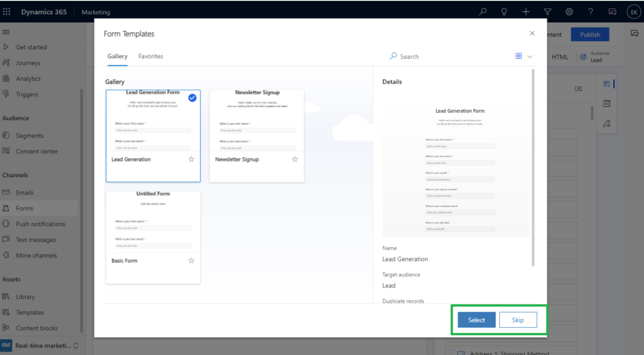
Task: Open the view options chevron beside grid icon
Action: pyautogui.click(x=529, y=56)
